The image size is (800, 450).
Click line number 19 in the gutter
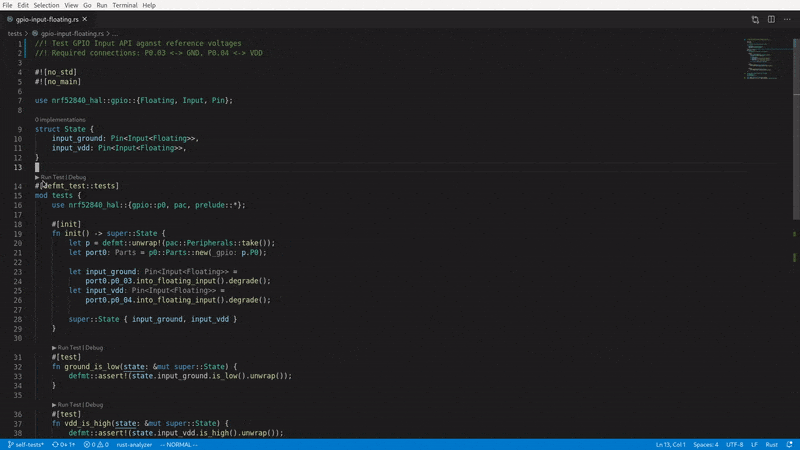click(18, 234)
